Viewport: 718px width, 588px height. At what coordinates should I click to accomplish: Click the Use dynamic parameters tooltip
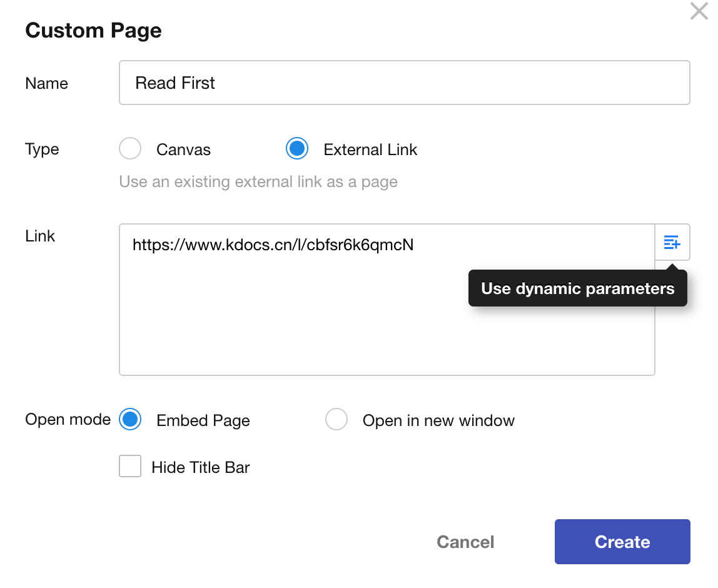(577, 288)
